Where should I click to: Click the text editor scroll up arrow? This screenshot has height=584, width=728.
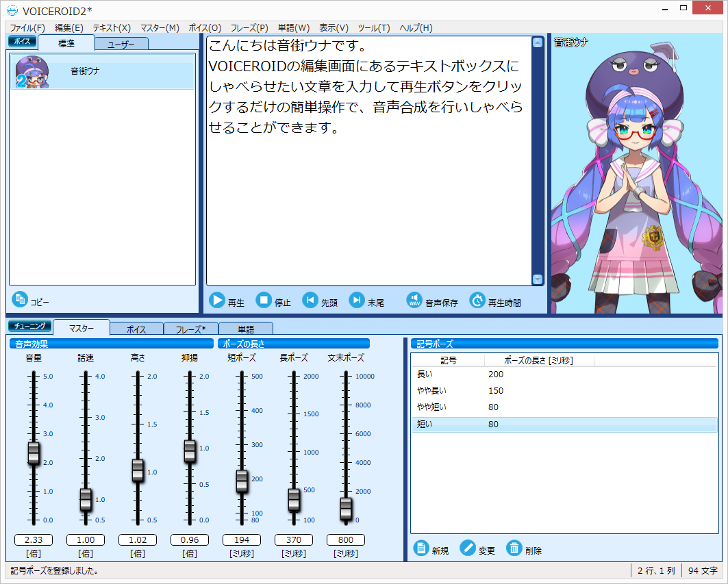[x=538, y=42]
